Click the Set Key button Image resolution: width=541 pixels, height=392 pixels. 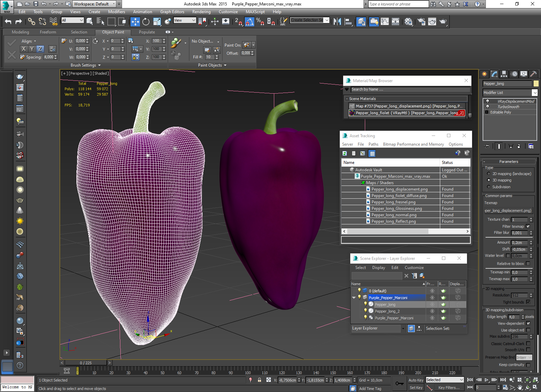(416, 388)
